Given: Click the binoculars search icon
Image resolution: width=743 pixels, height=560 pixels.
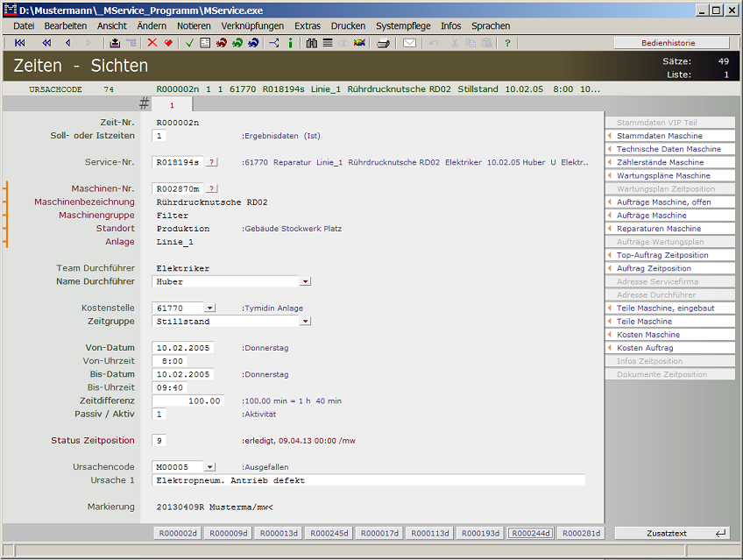Looking at the screenshot, I should pos(312,43).
